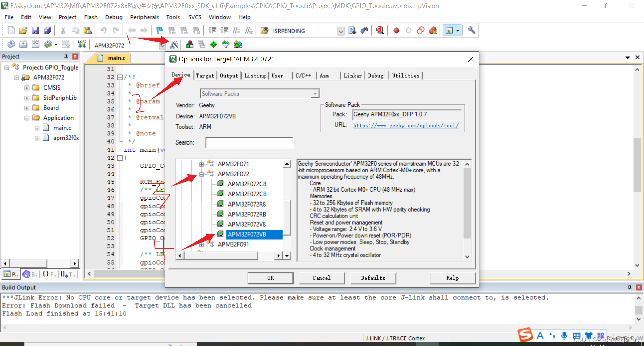Image resolution: width=644 pixels, height=346 pixels.
Task: Click the device Search input field
Action: coord(249,142)
